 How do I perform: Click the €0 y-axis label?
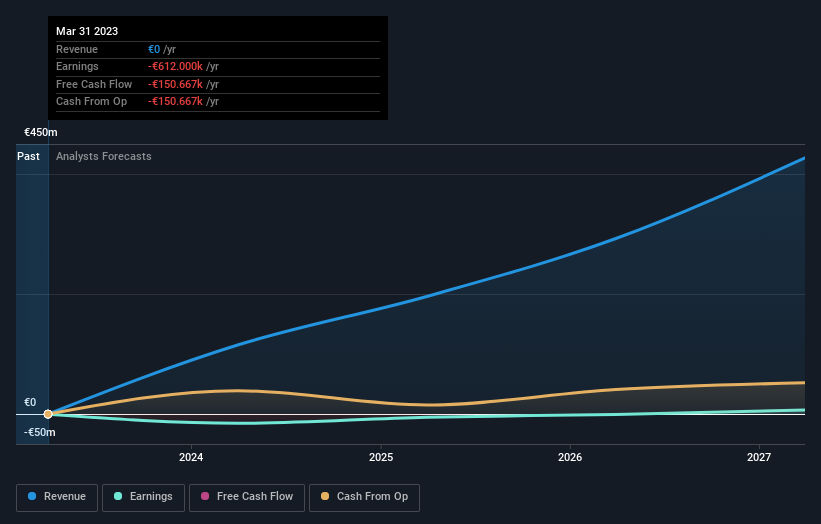[30, 403]
